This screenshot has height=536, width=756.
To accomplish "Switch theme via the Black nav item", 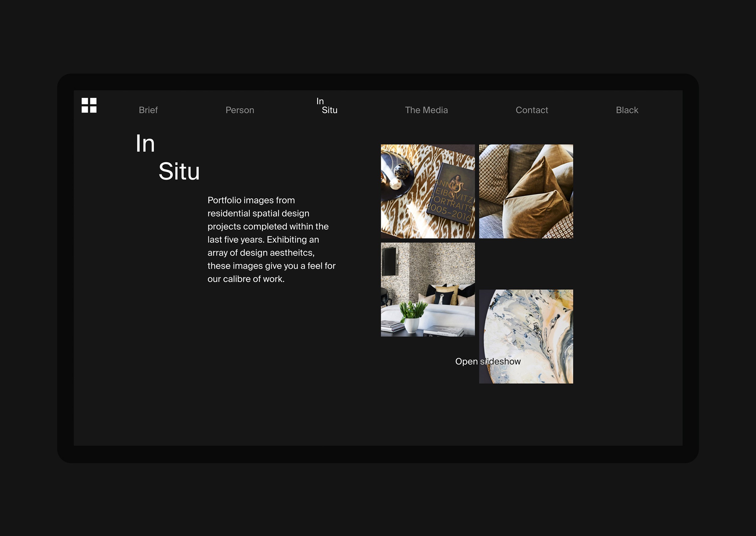I will [x=627, y=110].
